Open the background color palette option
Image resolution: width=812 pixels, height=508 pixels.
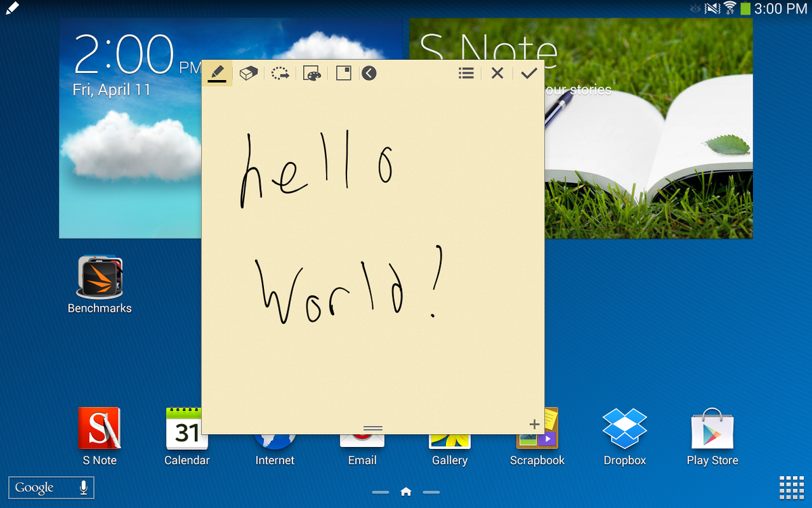pos(312,73)
